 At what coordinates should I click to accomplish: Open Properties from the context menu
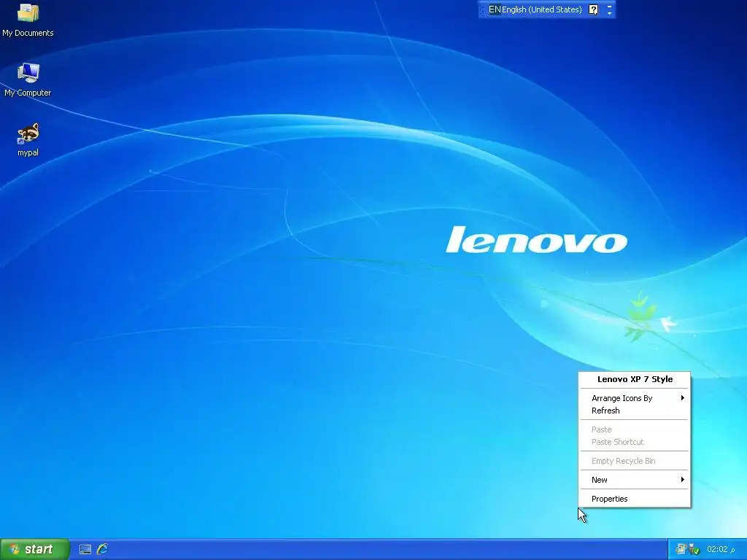[x=635, y=499]
